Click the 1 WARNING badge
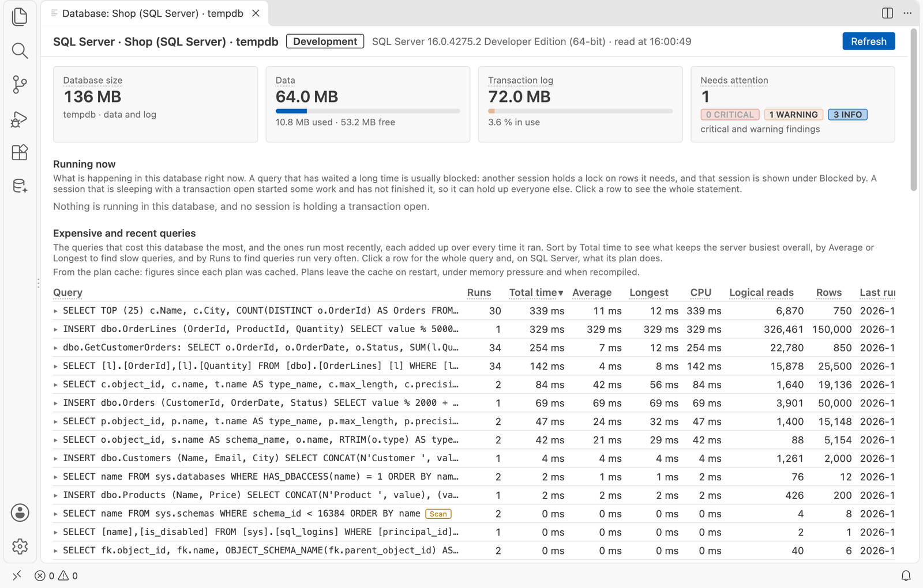923x588 pixels. [x=793, y=115]
